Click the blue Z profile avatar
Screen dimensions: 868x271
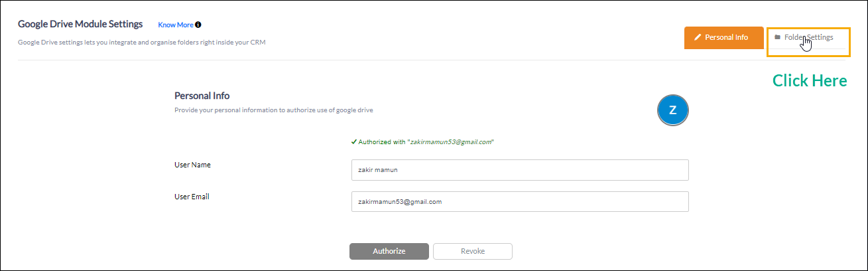(x=673, y=110)
